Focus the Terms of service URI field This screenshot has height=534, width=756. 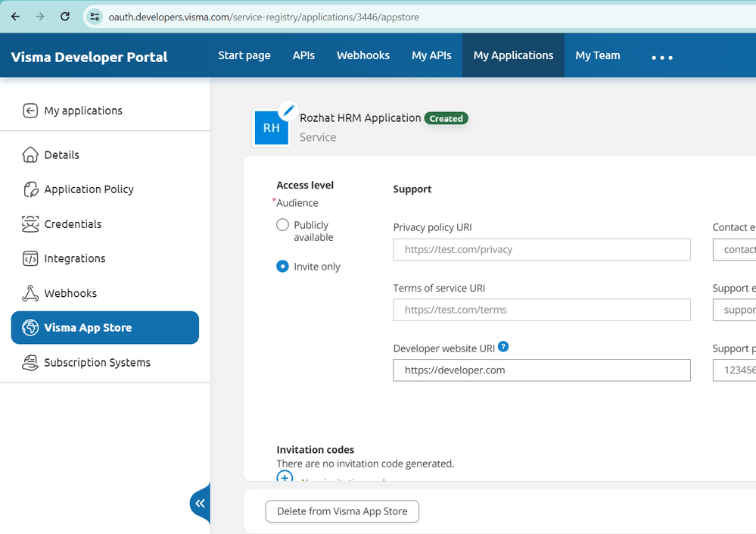coord(541,310)
